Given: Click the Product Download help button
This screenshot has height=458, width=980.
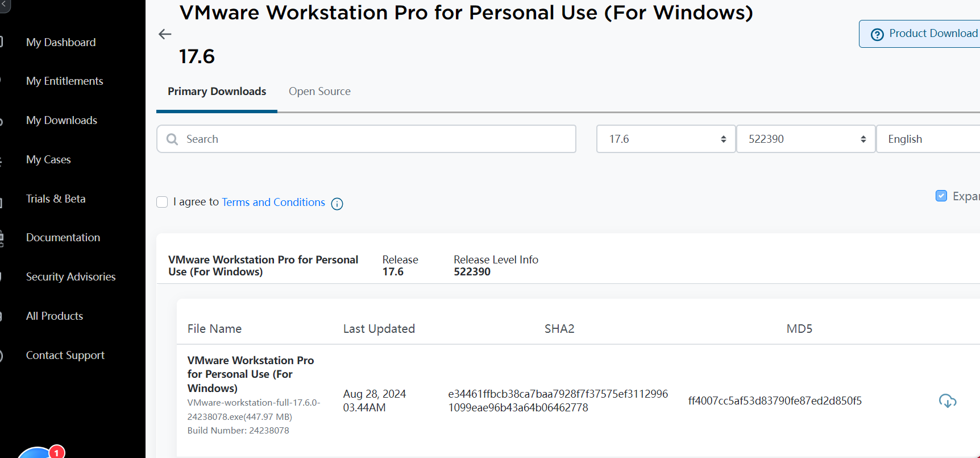Looking at the screenshot, I should click(x=919, y=34).
